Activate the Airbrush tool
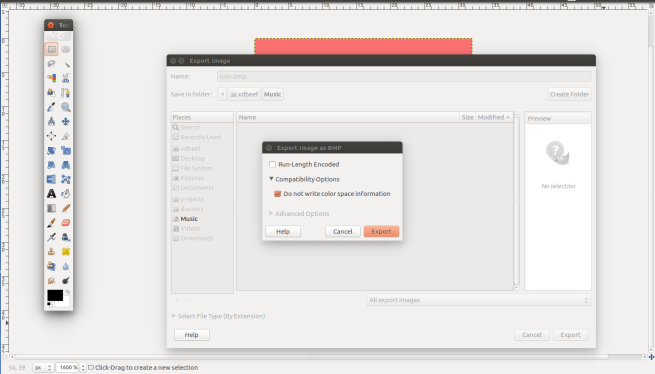This screenshot has width=655, height=374. click(51, 237)
